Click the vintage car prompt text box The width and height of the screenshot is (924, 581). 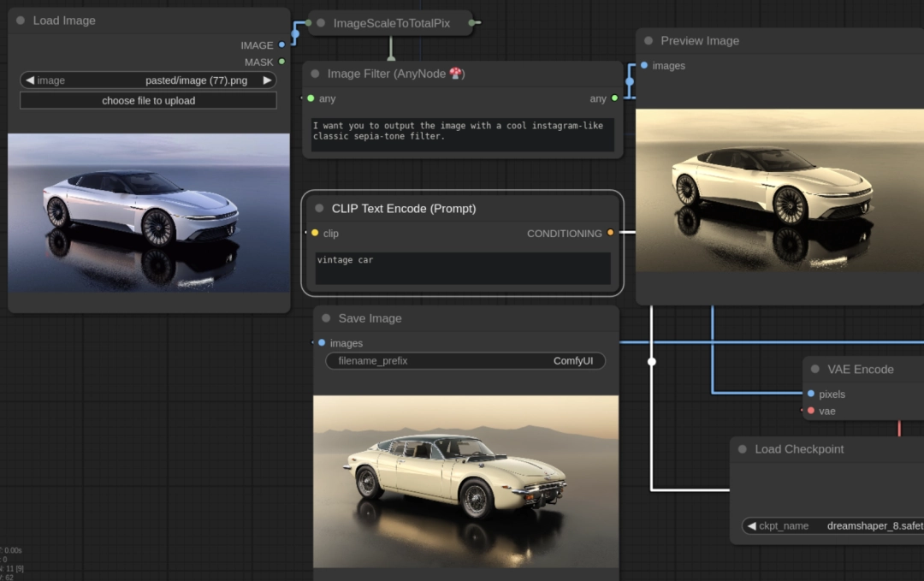[463, 268]
